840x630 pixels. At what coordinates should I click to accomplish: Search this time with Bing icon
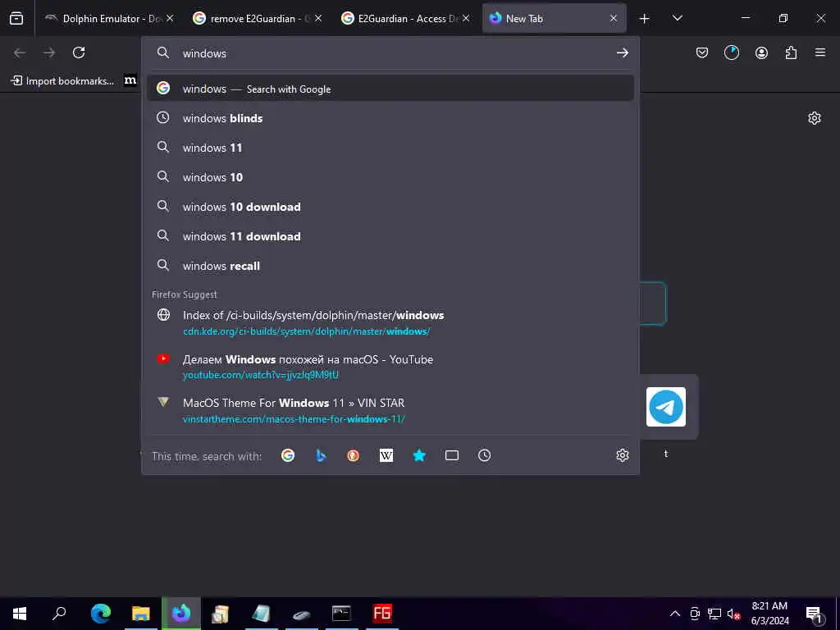pyautogui.click(x=321, y=455)
